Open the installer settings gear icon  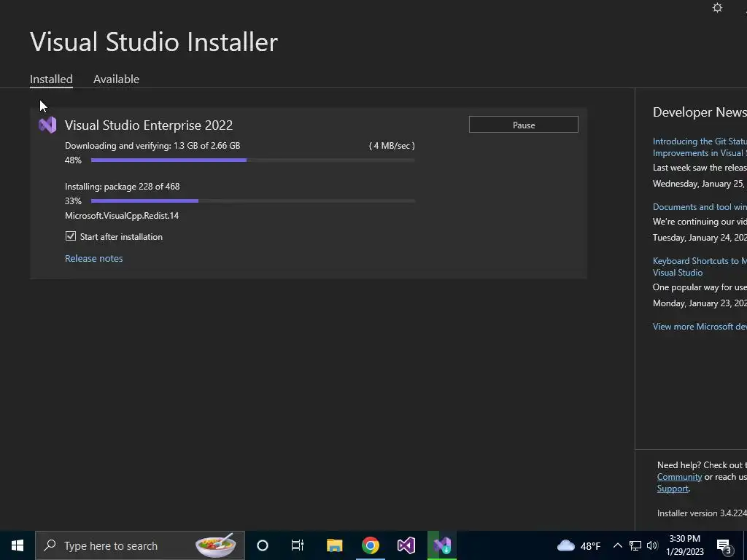coord(717,8)
